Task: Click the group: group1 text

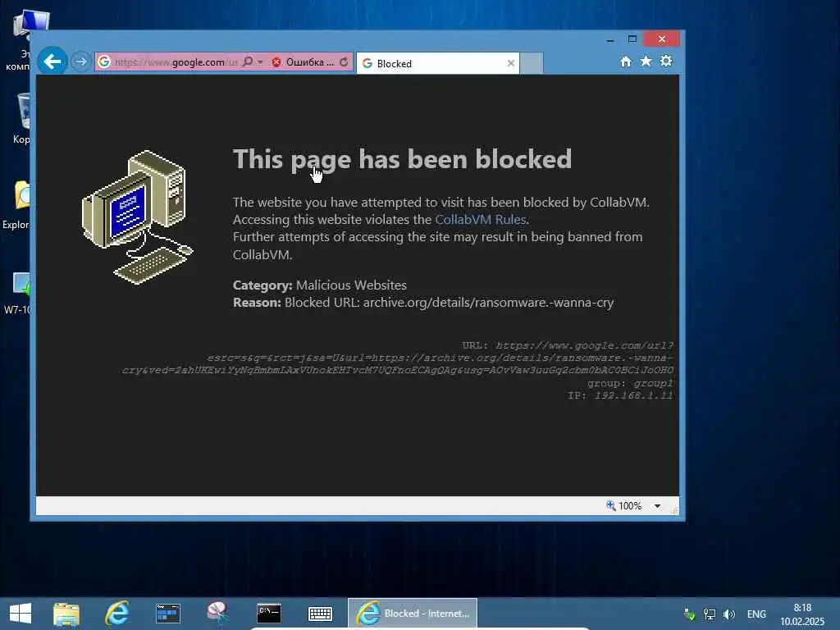Action: 630,383
